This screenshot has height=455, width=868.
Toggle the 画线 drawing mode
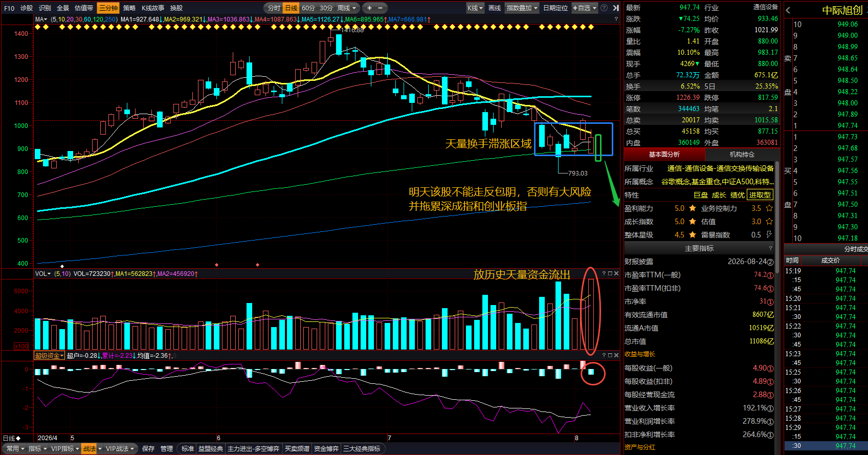click(495, 8)
